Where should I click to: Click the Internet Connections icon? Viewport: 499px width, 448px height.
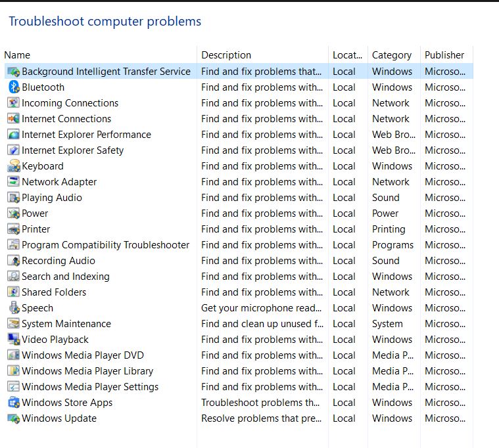click(x=13, y=119)
